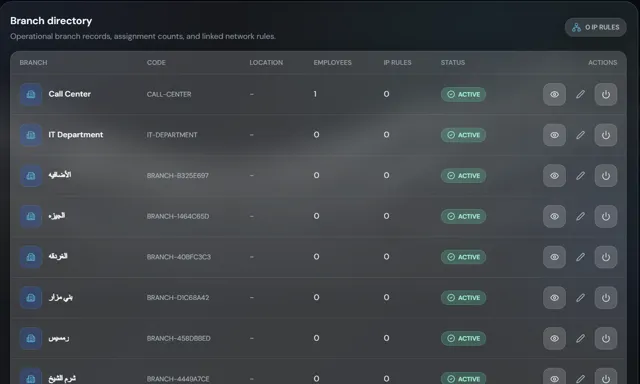Screen dimensions: 640x384
Task: Click the IP RULES column header
Action: click(397, 62)
